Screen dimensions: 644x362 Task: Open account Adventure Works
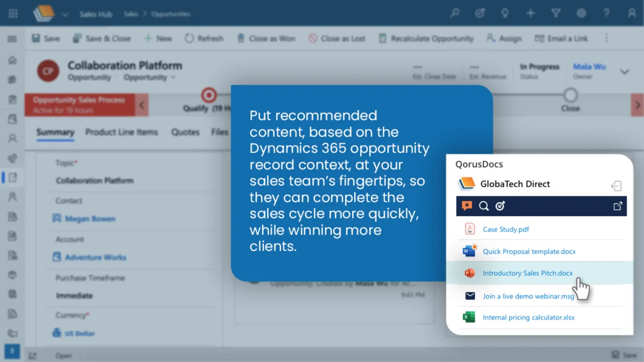coord(96,257)
